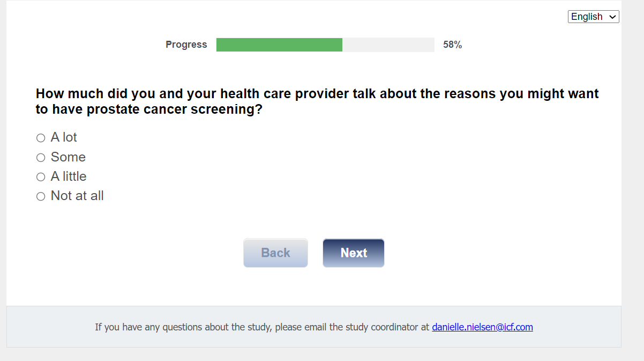644x361 pixels.
Task: Click the study coordinator footer text
Action: click(263, 327)
